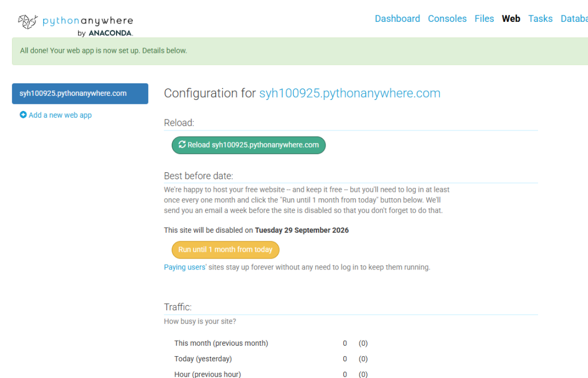This screenshot has width=588, height=378.
Task: Click the 'Reload:' section heading
Action: tap(179, 122)
